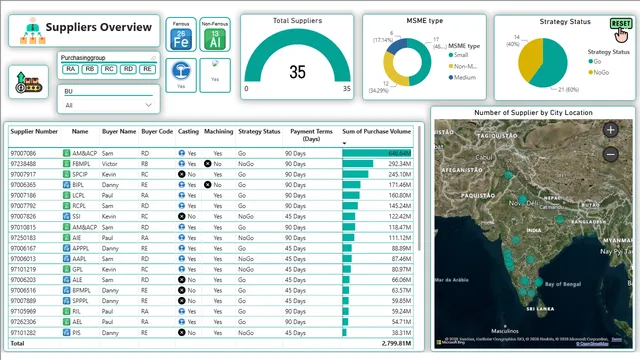Toggle the Go legend entry in Strategy Status
Screen dimensions: 640x360
tap(595, 62)
